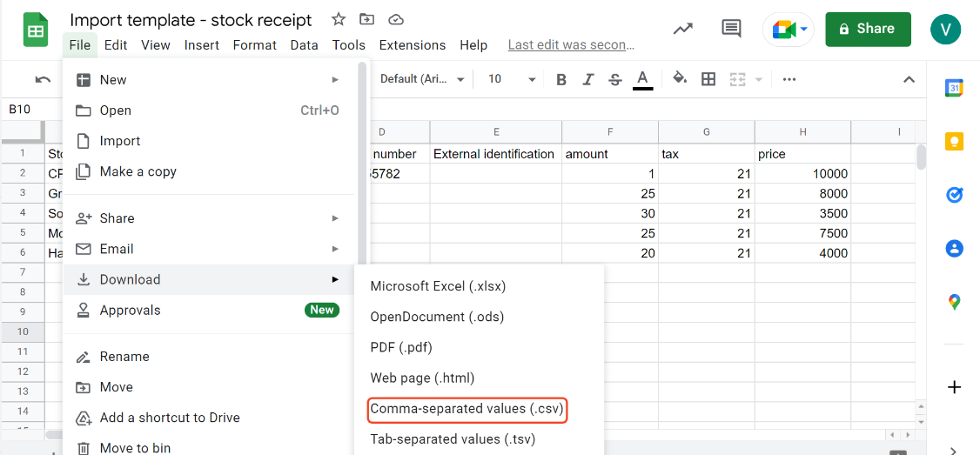
Task: Open Google Maps side panel
Action: 954,303
